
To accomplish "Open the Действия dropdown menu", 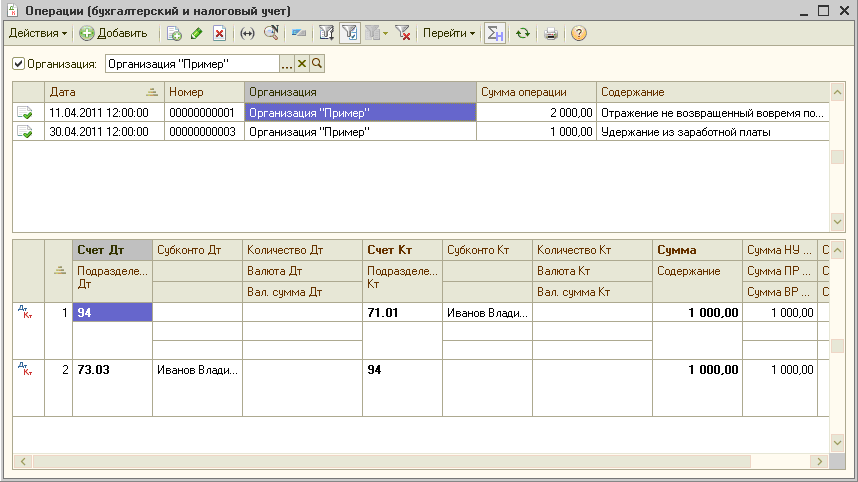I will [38, 33].
